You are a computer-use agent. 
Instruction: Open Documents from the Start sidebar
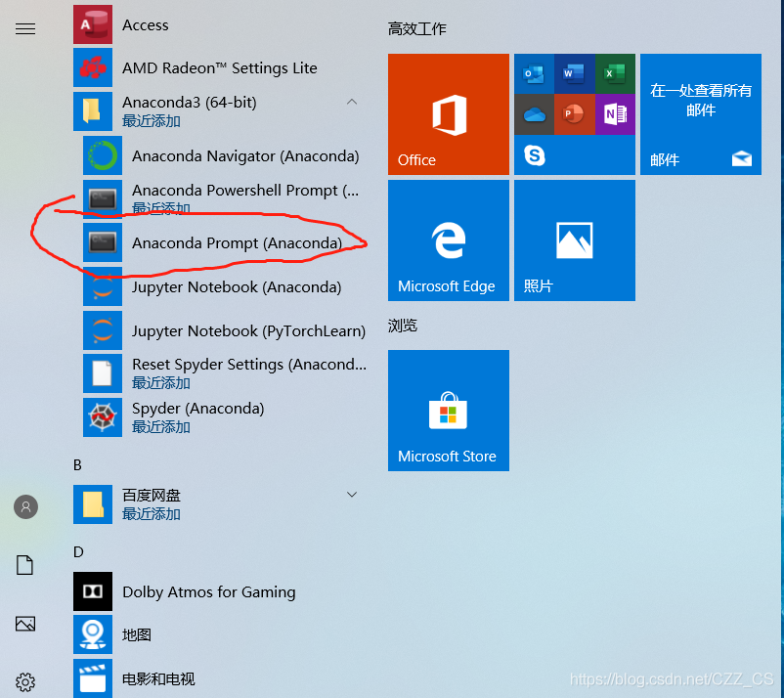25,565
